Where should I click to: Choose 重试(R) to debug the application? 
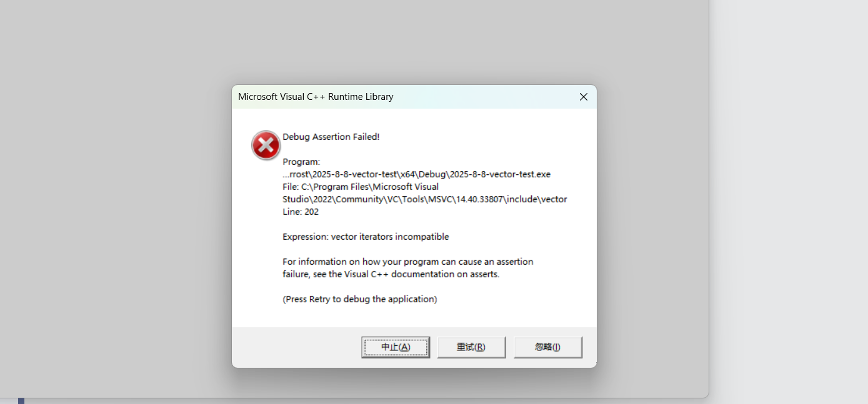click(471, 347)
